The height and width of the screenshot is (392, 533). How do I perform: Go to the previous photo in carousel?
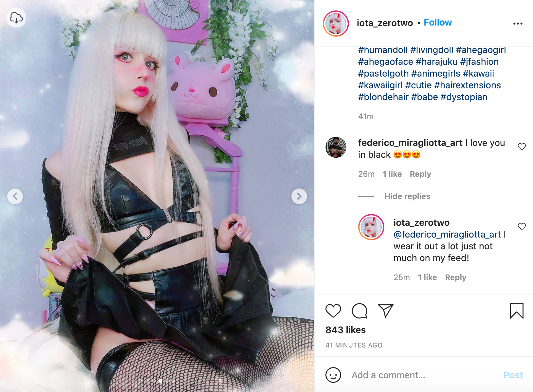15,196
